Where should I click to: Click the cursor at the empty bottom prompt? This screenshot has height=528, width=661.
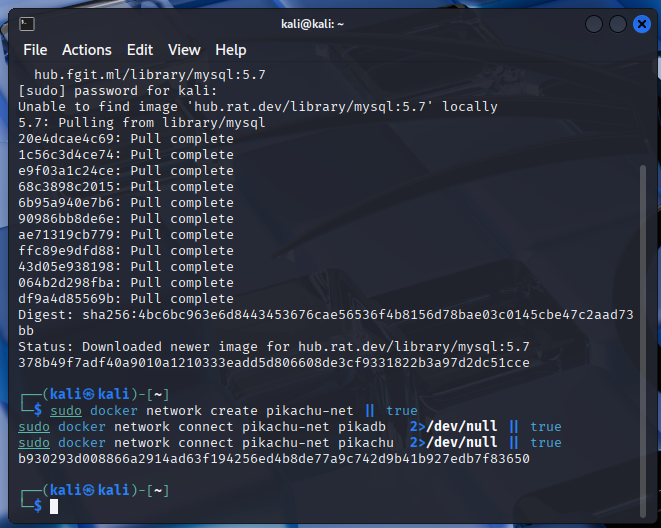pos(55,507)
